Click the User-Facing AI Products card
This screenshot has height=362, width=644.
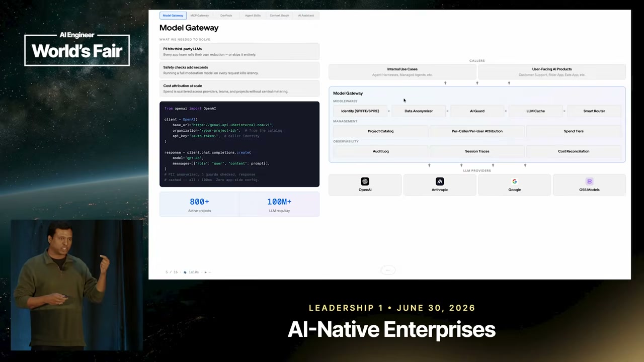(x=552, y=71)
